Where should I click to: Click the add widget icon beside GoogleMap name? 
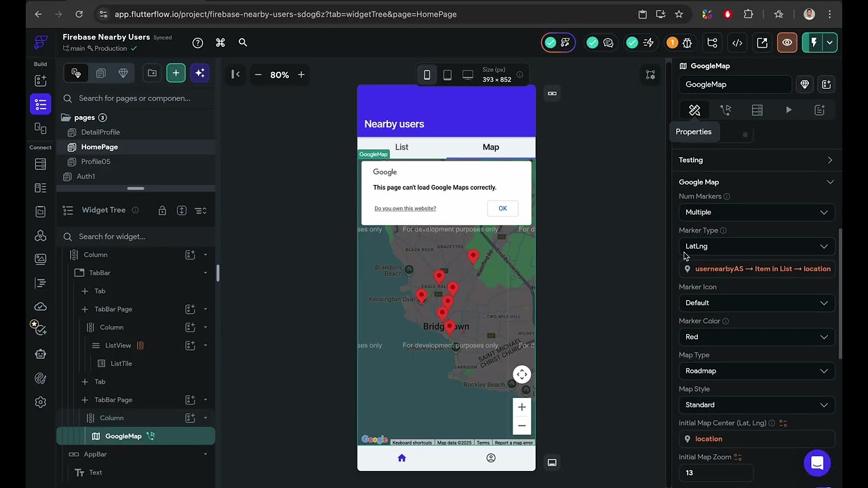(x=826, y=84)
